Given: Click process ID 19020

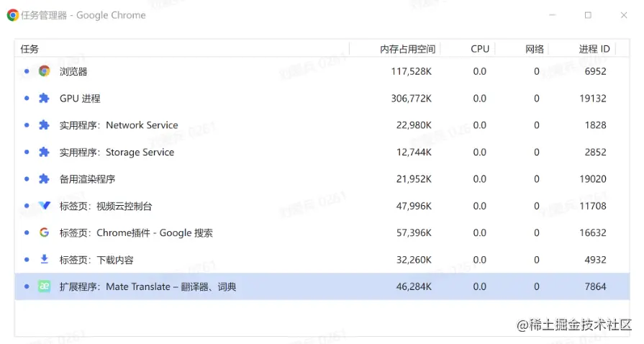Looking at the screenshot, I should click(593, 179).
